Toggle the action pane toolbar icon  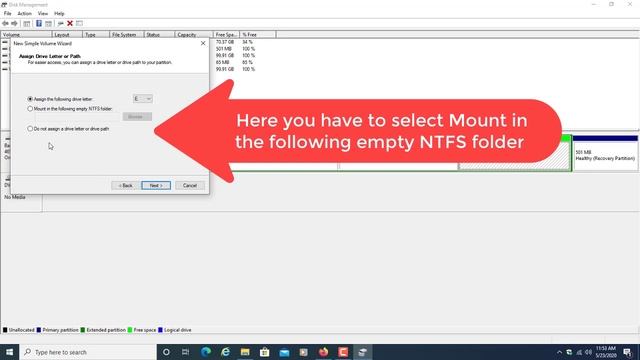[49, 24]
